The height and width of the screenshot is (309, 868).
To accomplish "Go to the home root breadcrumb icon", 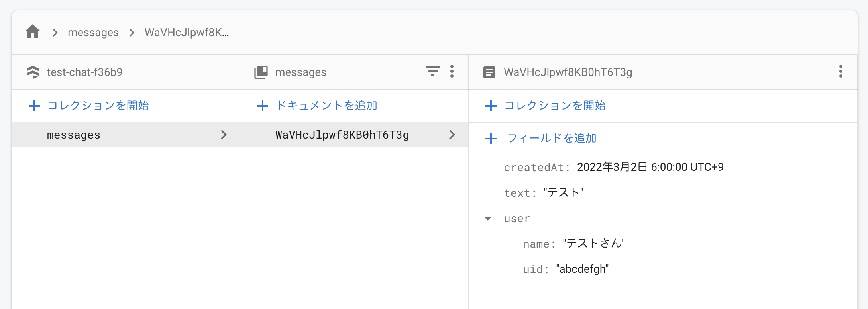I will click(x=33, y=31).
